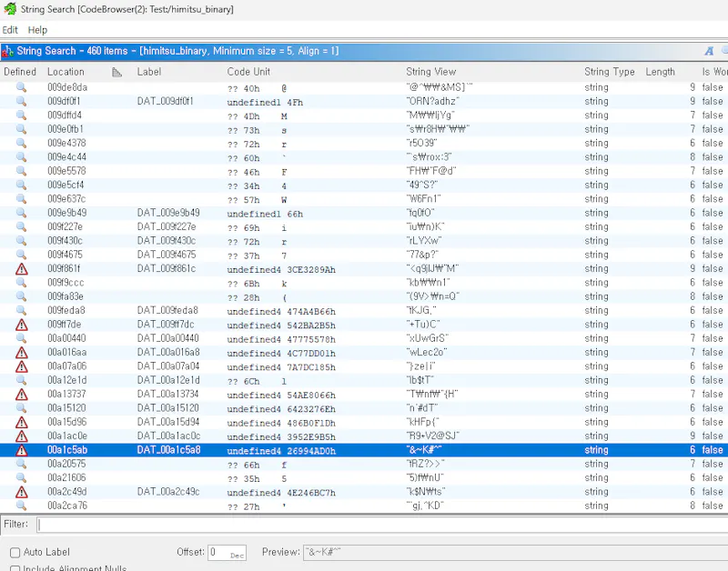The height and width of the screenshot is (571, 728).
Task: Select the string view "xUwGrS"
Action: tap(427, 338)
